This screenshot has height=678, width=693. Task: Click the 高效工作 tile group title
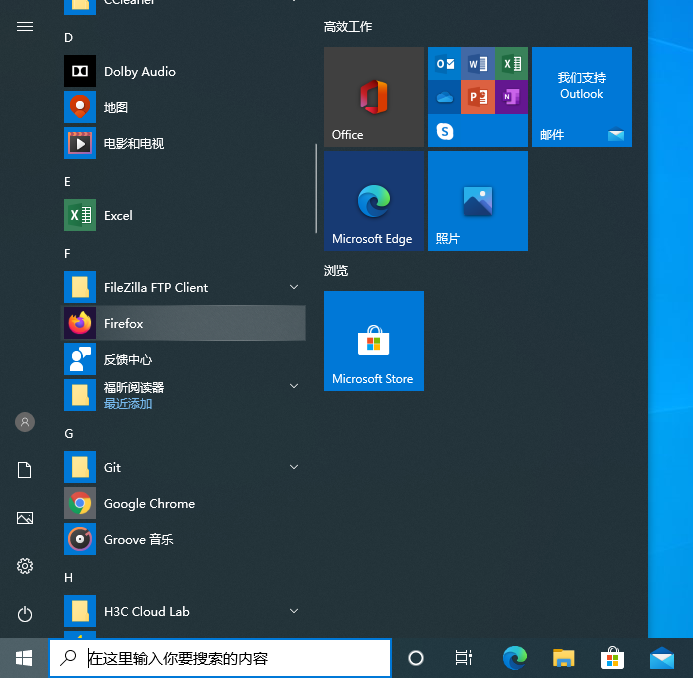click(x=348, y=27)
